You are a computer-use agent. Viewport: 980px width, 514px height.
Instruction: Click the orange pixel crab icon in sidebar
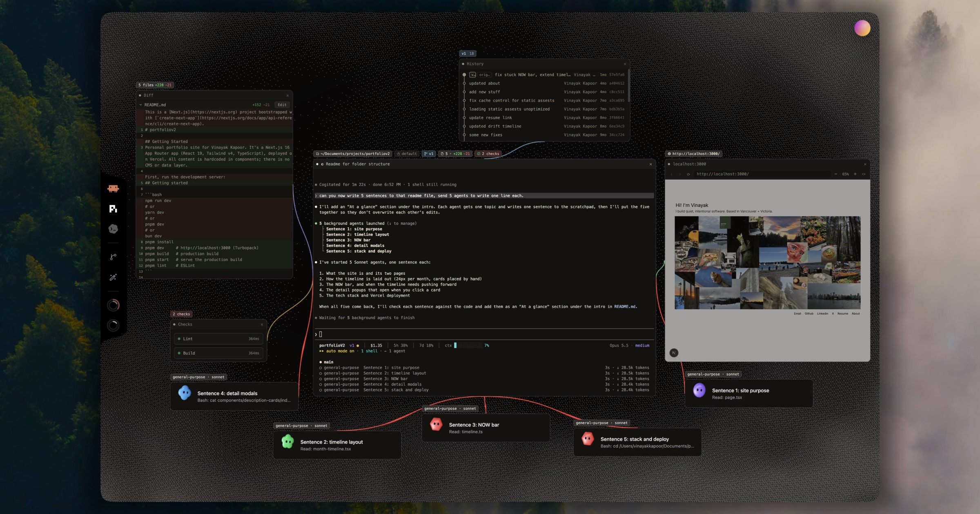[113, 188]
